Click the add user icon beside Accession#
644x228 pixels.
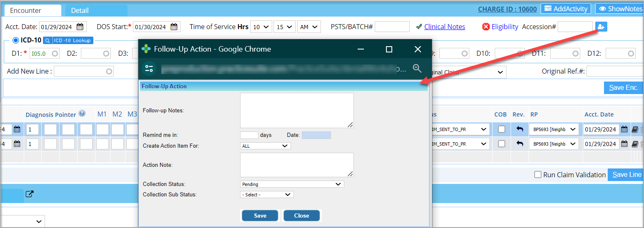[x=601, y=27]
